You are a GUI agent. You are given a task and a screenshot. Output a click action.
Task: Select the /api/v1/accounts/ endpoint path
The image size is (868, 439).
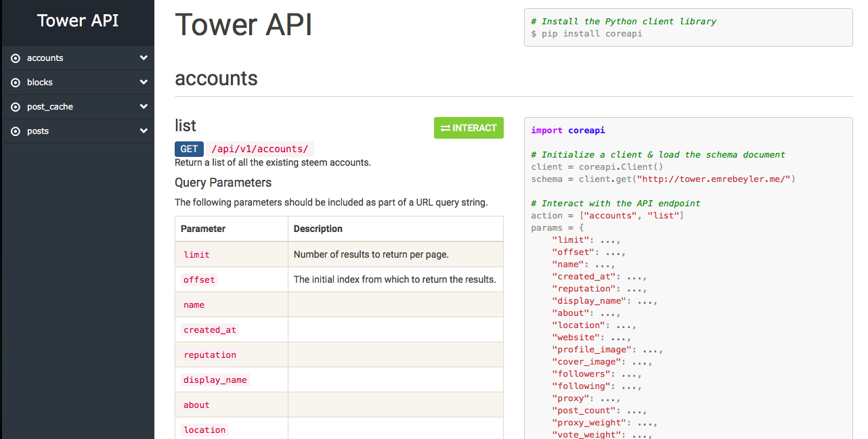click(x=260, y=149)
